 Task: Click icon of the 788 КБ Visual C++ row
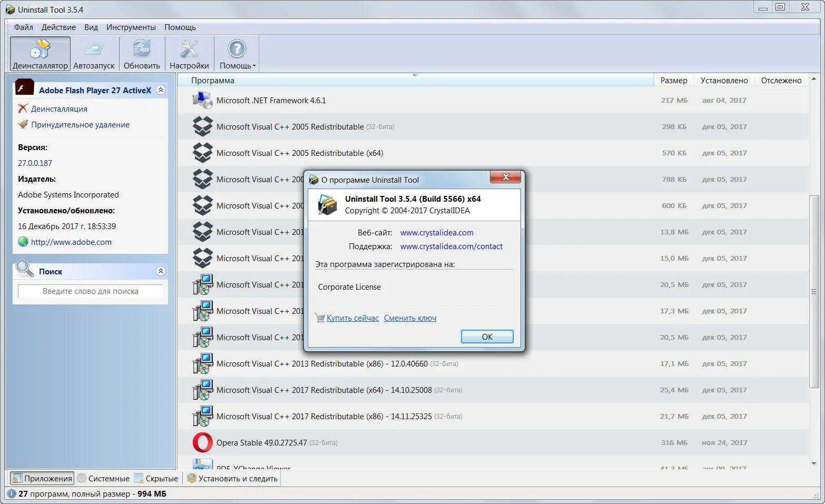[x=202, y=179]
